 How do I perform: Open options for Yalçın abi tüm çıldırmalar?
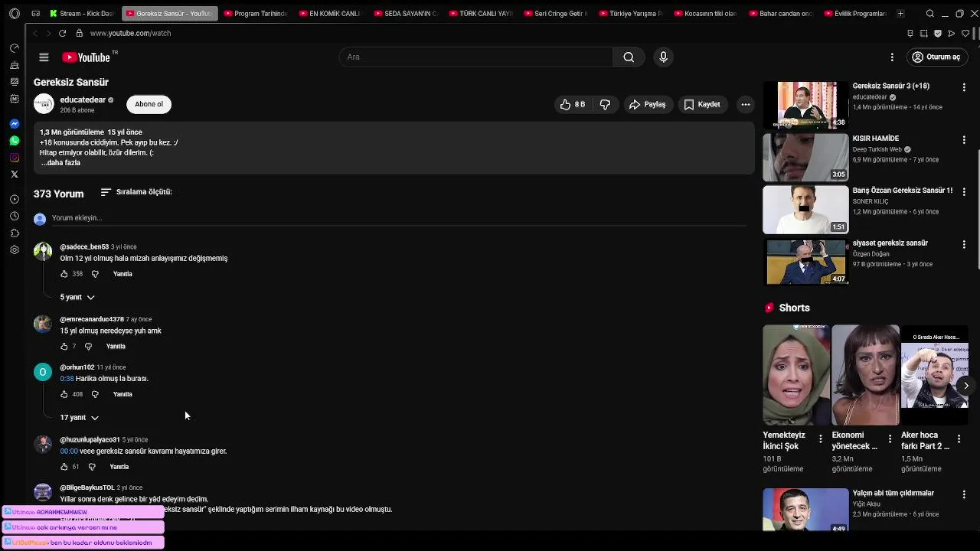(964, 494)
